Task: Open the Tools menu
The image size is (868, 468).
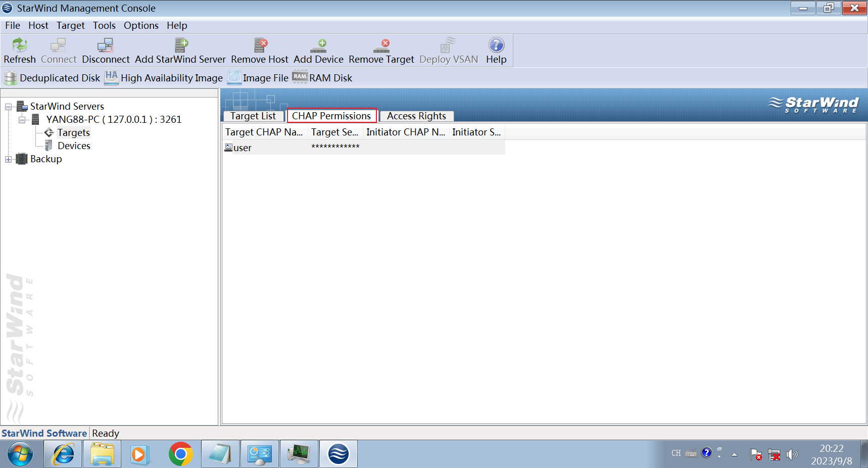Action: click(104, 25)
